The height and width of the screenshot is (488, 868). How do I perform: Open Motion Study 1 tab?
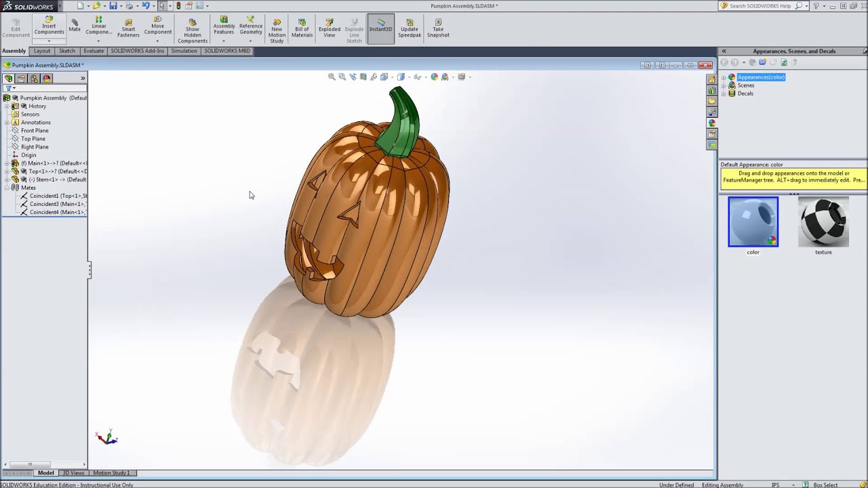(x=111, y=472)
